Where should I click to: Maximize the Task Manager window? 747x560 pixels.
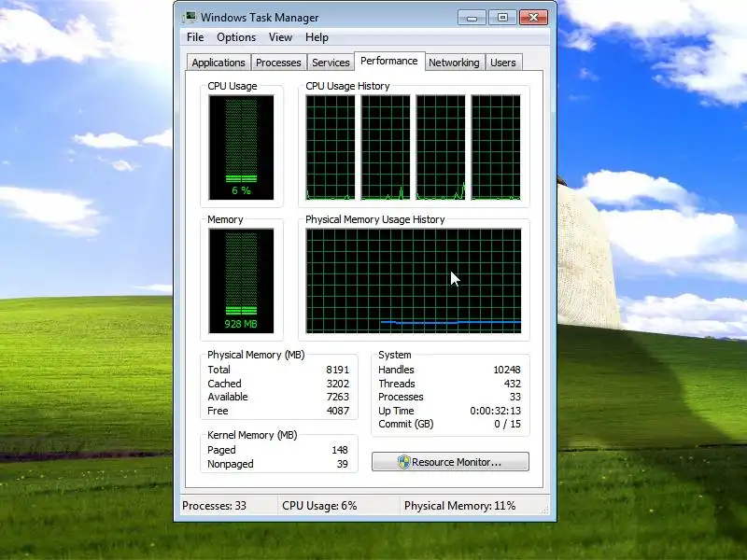coord(502,18)
